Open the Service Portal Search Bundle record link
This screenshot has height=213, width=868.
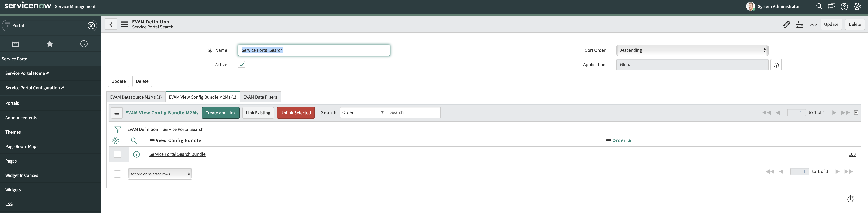tap(177, 154)
